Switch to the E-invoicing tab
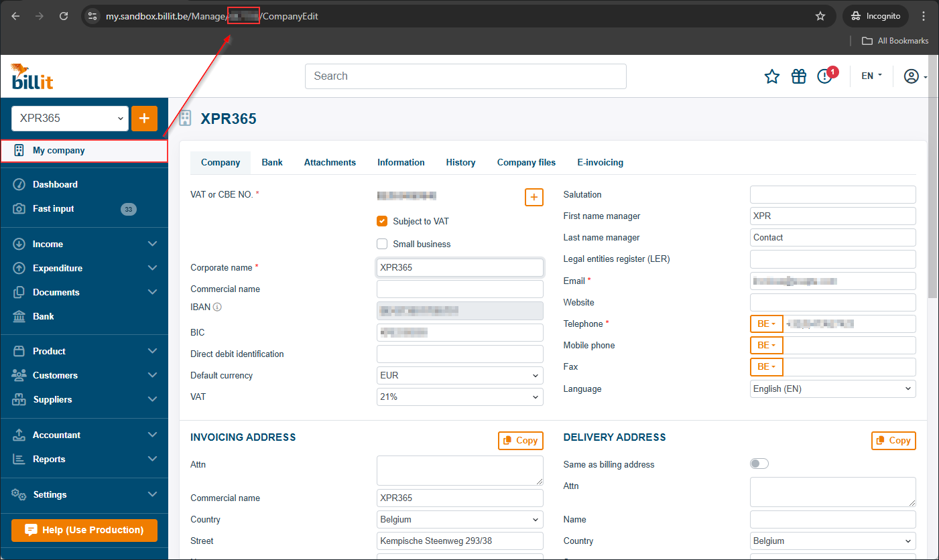 point(600,162)
